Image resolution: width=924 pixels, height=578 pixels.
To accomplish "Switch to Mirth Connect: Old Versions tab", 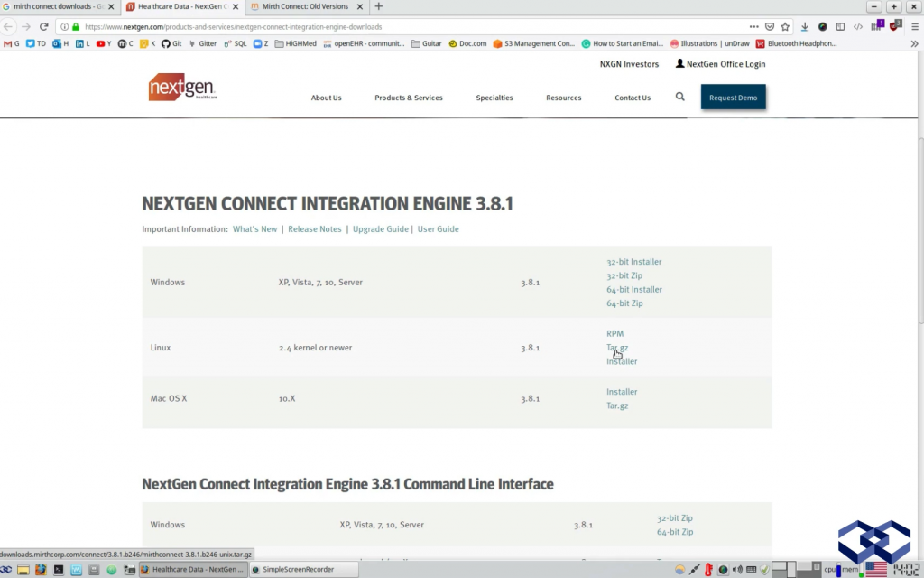I will [305, 6].
